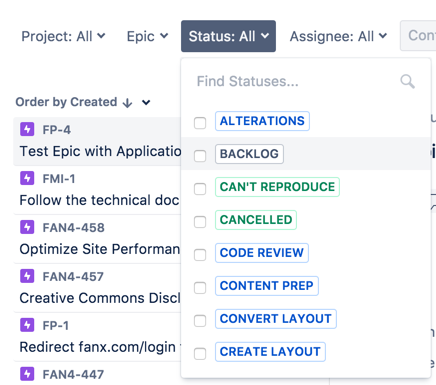Toggle sort direction arrow next to Order by Created
This screenshot has width=436, height=385.
[127, 103]
